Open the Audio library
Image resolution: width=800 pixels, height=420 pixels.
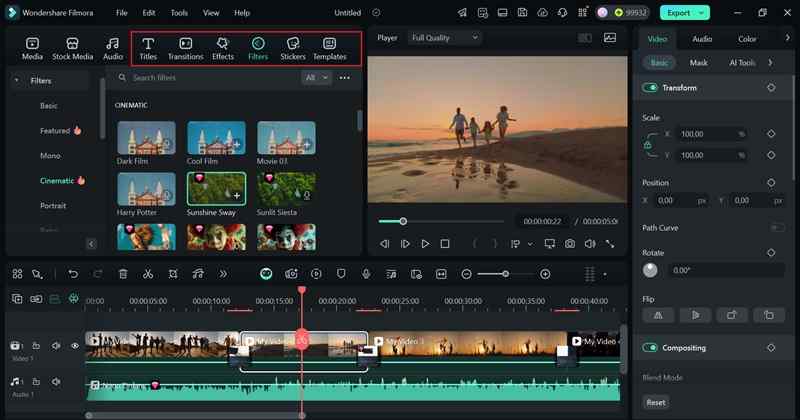click(x=113, y=49)
